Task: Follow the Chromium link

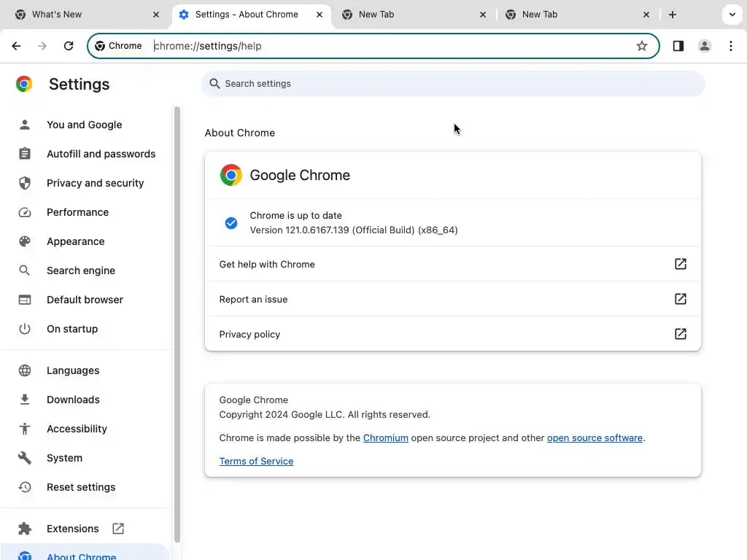Action: (385, 437)
